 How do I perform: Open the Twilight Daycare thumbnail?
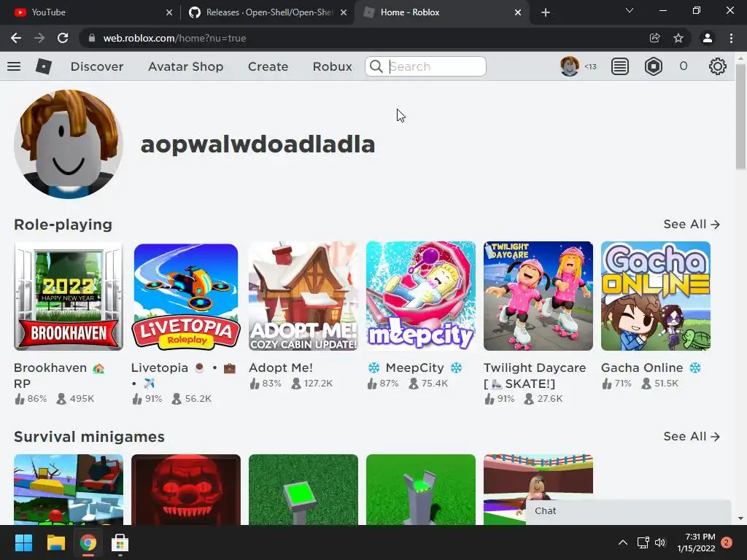point(538,296)
